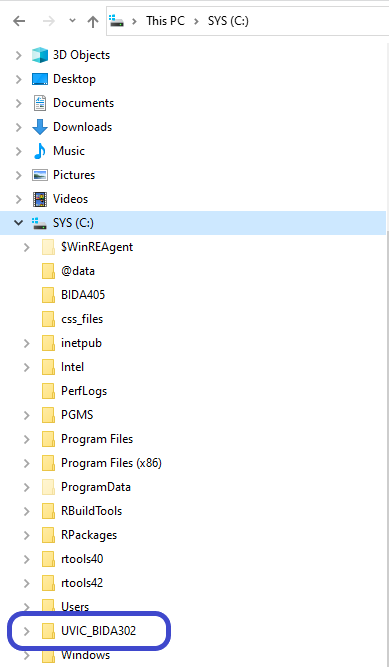
Task: Expand the Desktop tree node
Action: [19, 79]
